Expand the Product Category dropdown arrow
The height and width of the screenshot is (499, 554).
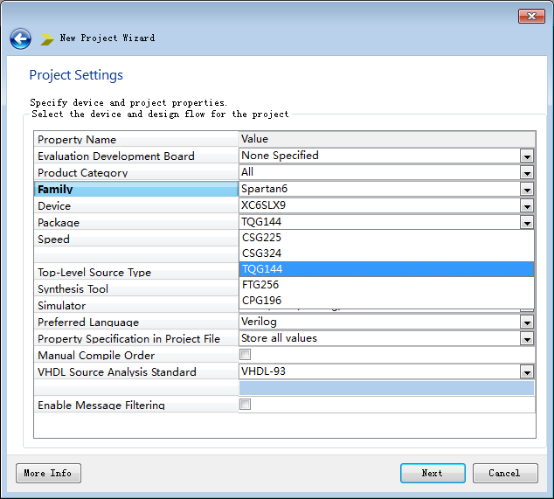[x=527, y=173]
